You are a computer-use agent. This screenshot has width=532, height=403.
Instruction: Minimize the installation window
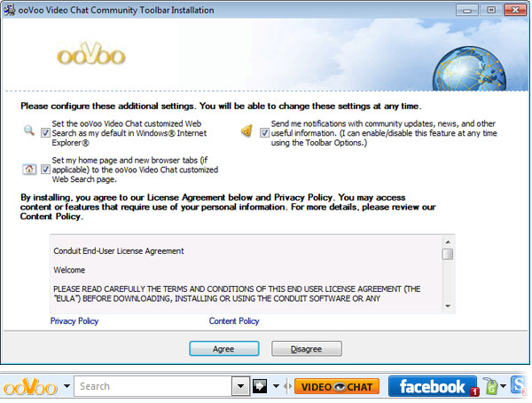467,10
